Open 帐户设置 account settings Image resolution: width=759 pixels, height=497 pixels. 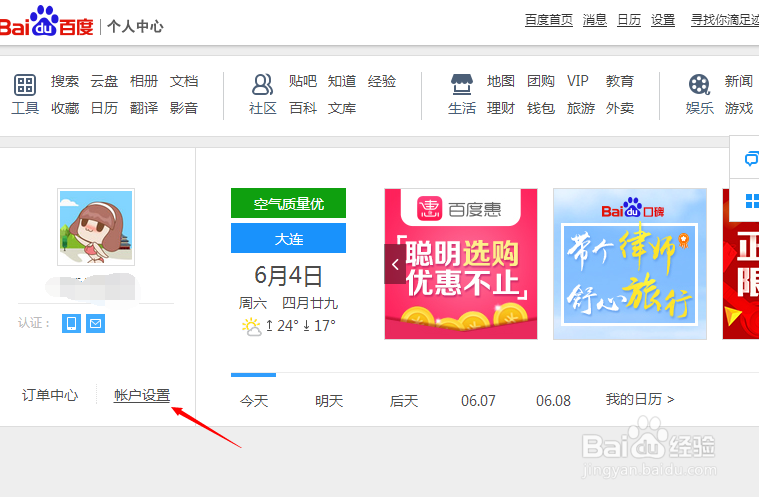[x=142, y=395]
